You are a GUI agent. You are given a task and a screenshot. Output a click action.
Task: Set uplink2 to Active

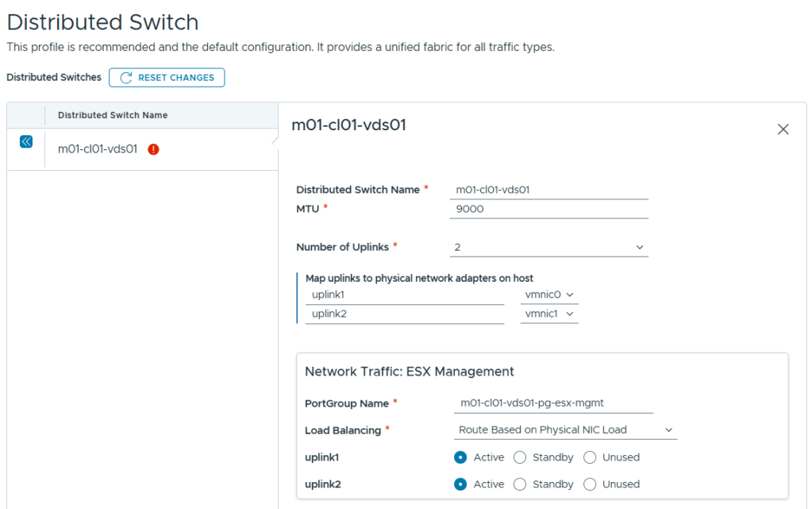tap(460, 484)
